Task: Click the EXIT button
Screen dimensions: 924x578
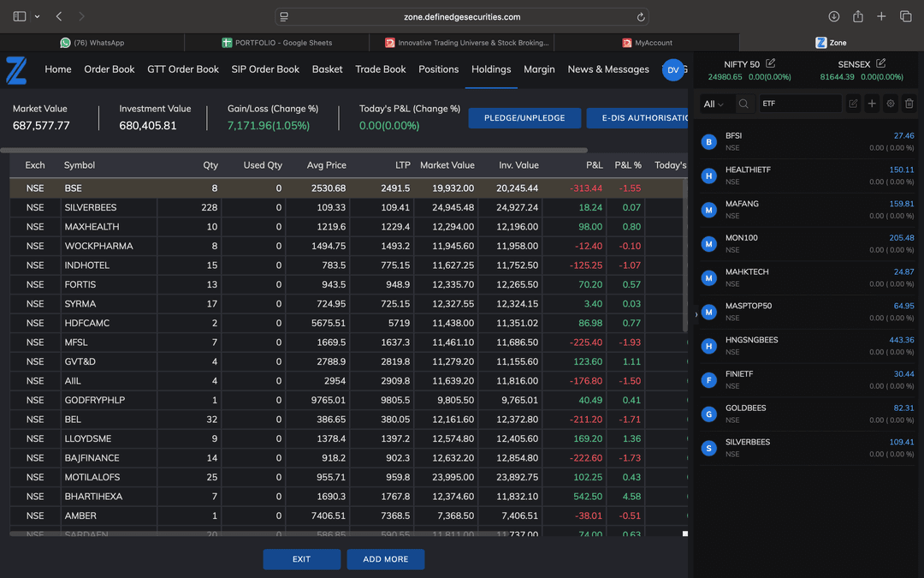Action: pyautogui.click(x=302, y=559)
